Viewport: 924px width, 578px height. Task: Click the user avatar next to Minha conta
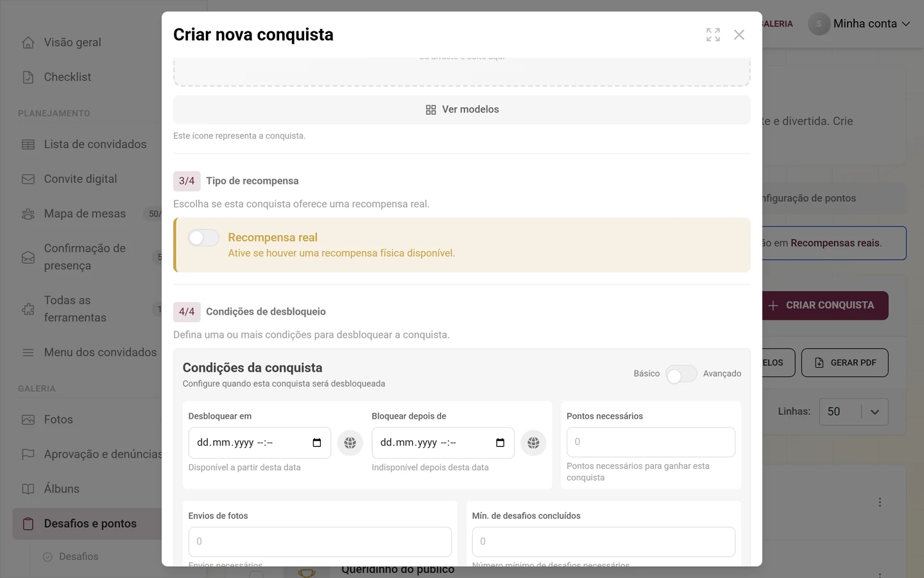pos(819,24)
